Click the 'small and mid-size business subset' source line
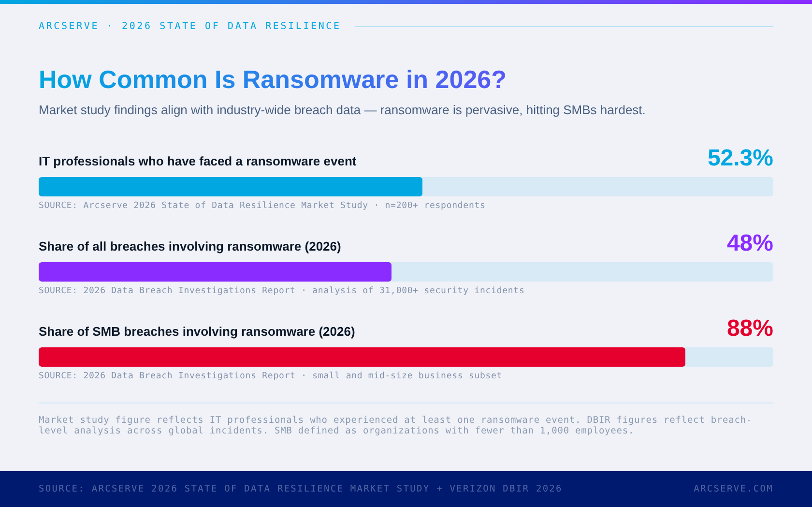Image resolution: width=812 pixels, height=507 pixels. coord(270,375)
